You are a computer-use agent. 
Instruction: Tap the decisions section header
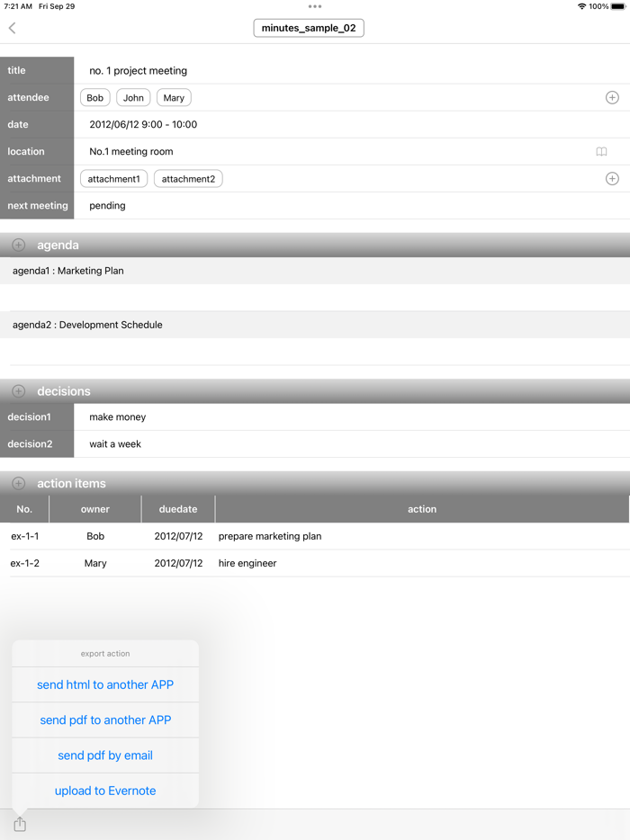(x=315, y=391)
